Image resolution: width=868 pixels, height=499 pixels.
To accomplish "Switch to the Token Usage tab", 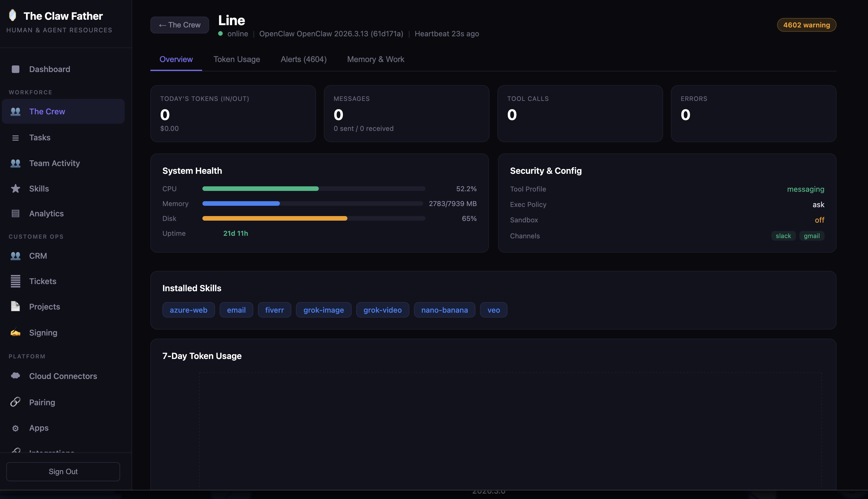I will 236,59.
